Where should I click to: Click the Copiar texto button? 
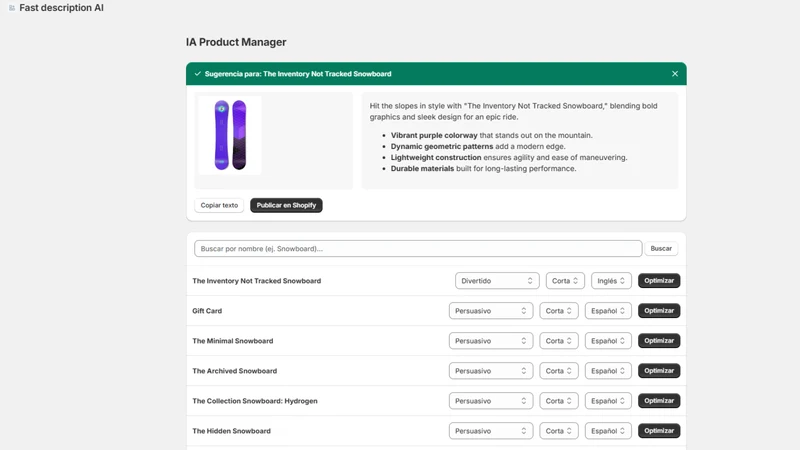click(219, 205)
